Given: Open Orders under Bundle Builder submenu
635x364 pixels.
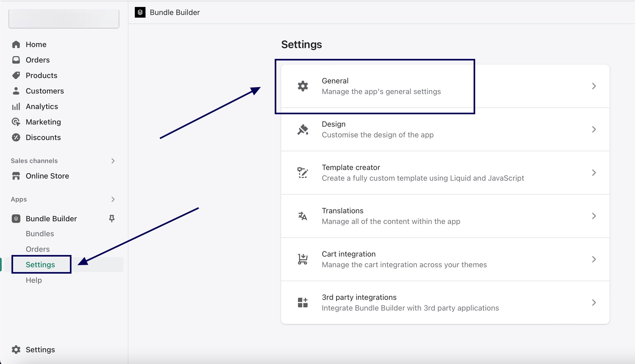Looking at the screenshot, I should pos(38,249).
